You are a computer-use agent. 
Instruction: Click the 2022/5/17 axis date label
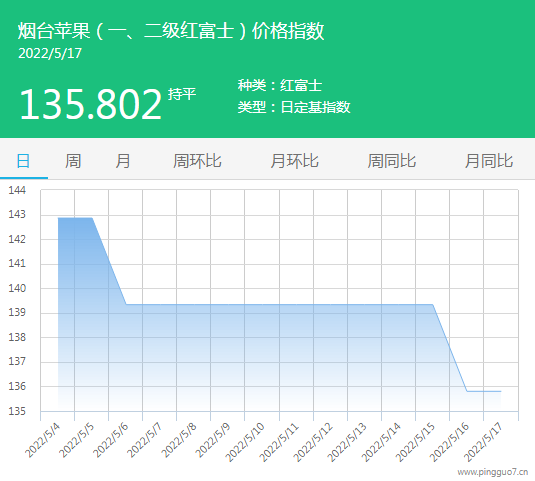pos(483,442)
